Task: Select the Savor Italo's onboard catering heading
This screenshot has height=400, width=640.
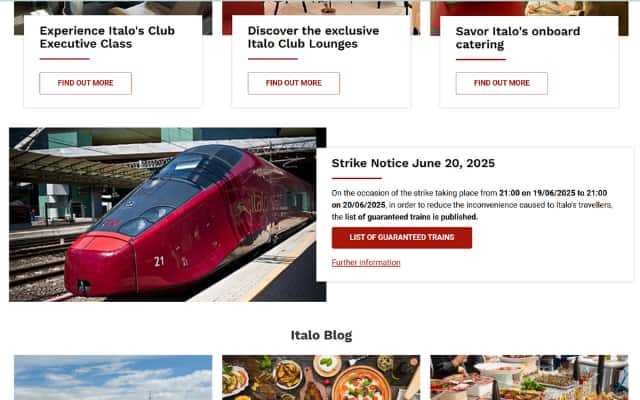Action: point(518,38)
